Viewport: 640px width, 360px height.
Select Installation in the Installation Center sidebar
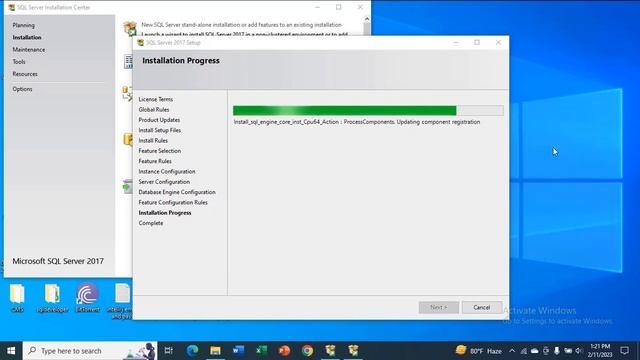[27, 38]
